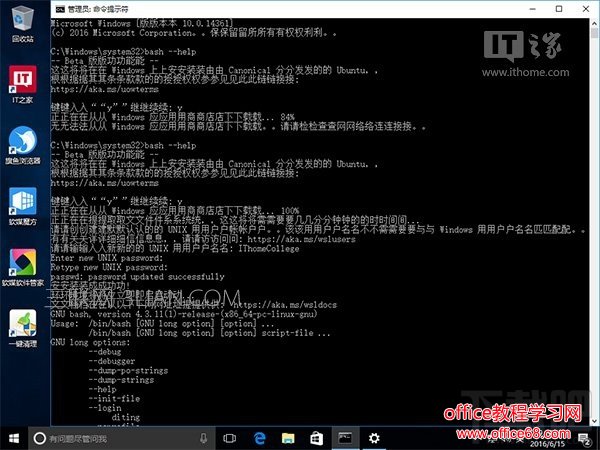The image size is (600, 450).
Task: Maximize the command prompt window
Action: [x=559, y=9]
